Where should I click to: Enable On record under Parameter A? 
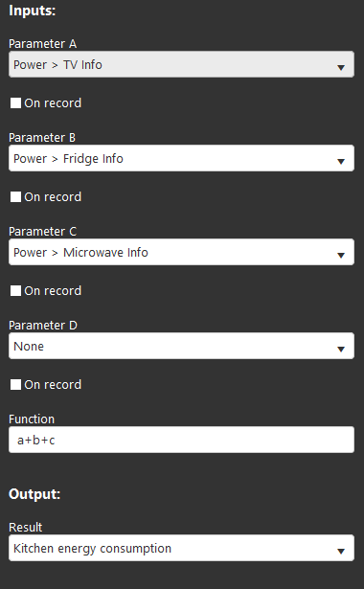[15, 102]
